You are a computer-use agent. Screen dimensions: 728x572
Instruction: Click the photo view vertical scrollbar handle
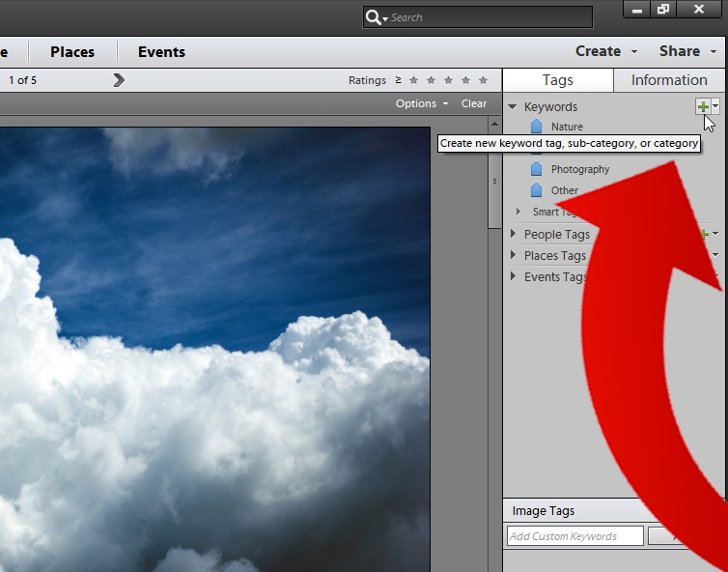494,182
